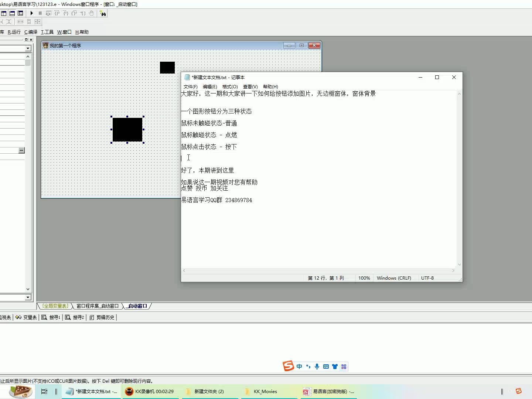Click the run to cursor debug icon
Image resolution: width=532 pixels, height=399 pixels.
point(83,13)
